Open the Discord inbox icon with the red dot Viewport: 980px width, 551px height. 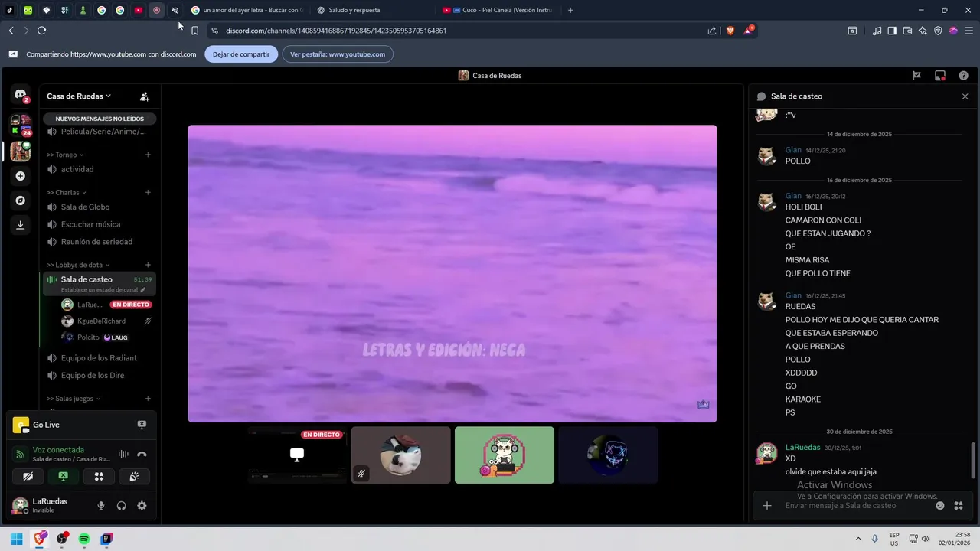940,76
